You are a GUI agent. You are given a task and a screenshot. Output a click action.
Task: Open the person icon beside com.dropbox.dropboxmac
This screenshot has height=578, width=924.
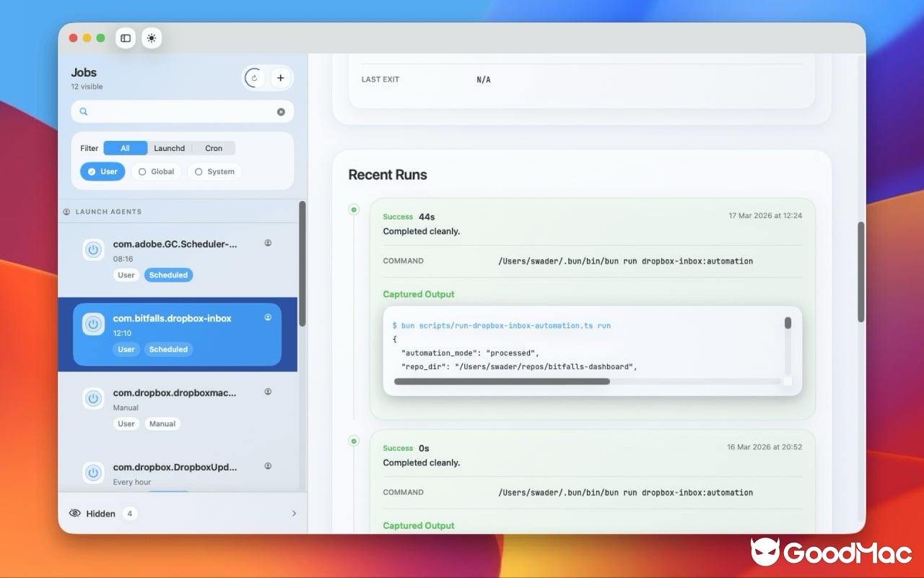268,391
